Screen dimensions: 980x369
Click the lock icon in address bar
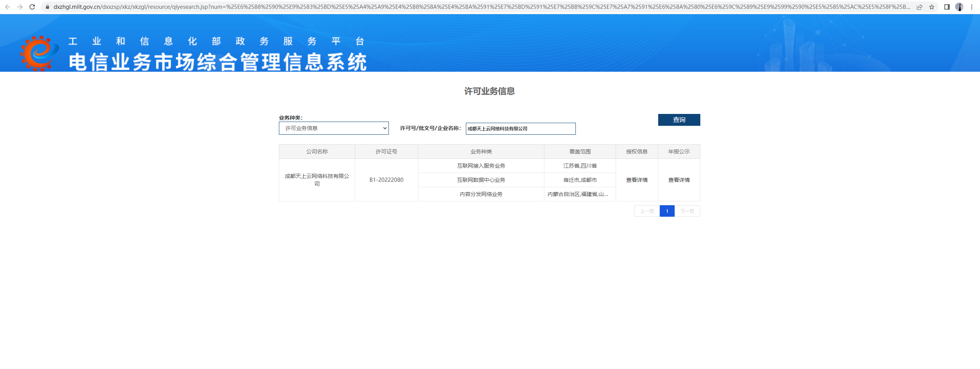48,7
